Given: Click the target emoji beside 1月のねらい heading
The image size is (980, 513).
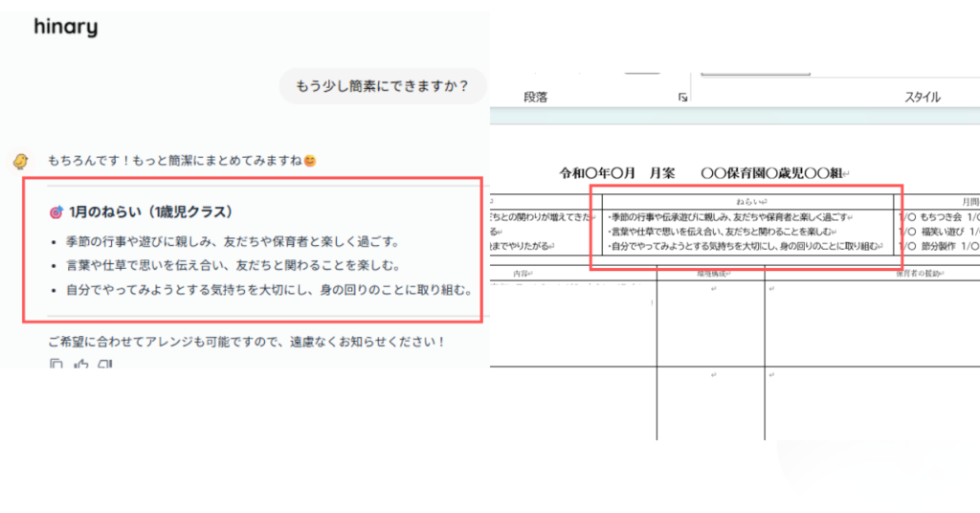Looking at the screenshot, I should tap(56, 212).
